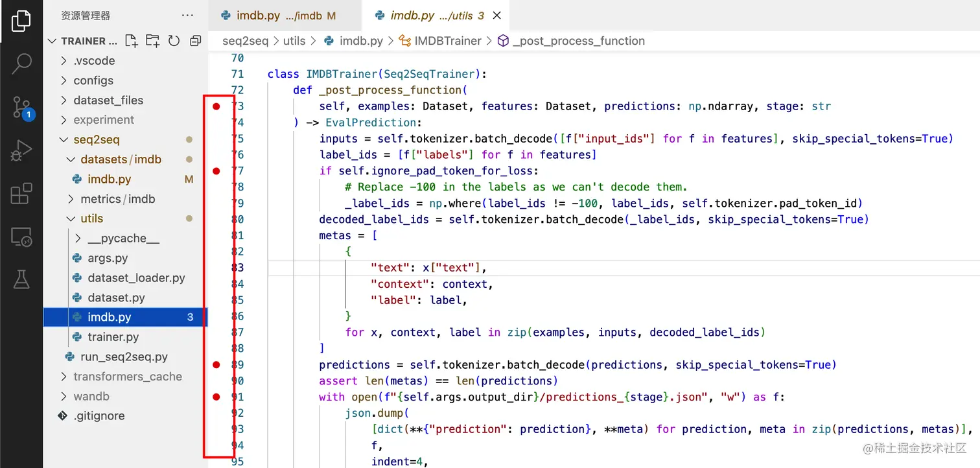Image resolution: width=980 pixels, height=468 pixels.
Task: Toggle off the breakpoint at line 89
Action: coord(216,365)
